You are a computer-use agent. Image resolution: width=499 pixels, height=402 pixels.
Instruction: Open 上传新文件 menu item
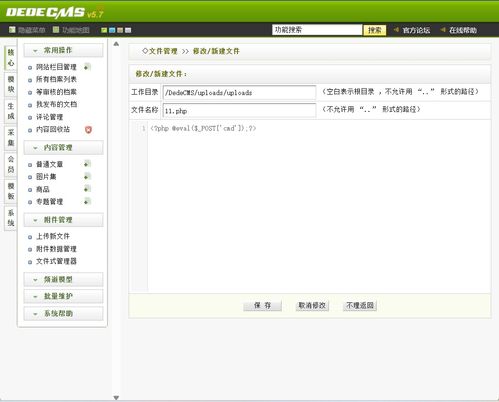pyautogui.click(x=53, y=236)
